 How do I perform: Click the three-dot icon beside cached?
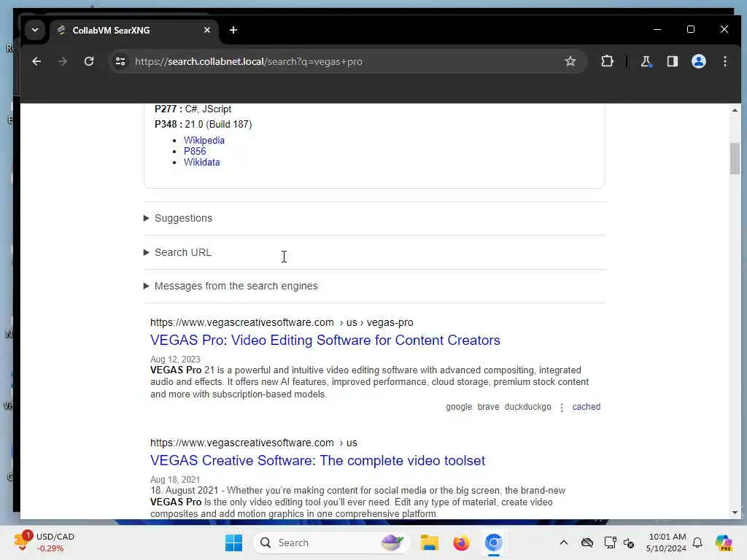tap(562, 408)
